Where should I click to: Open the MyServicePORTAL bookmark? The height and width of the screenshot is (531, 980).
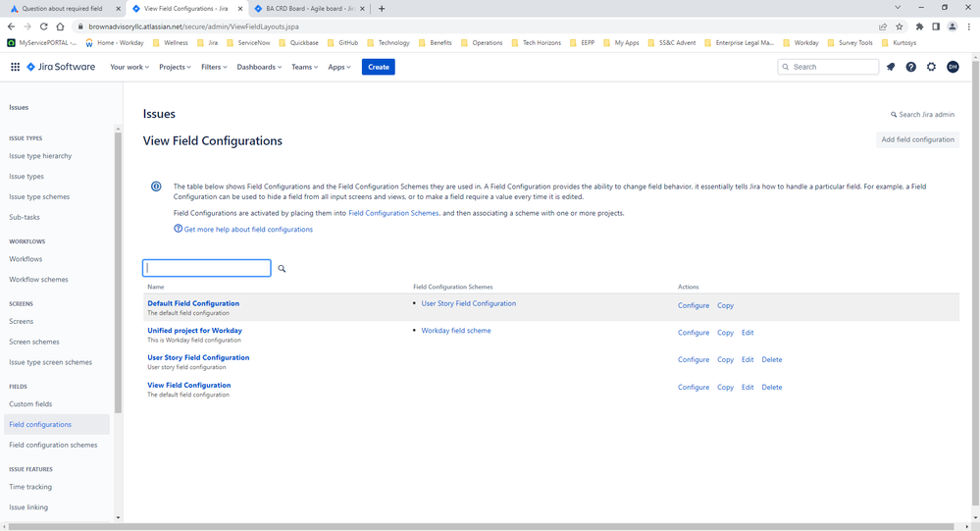[x=42, y=42]
